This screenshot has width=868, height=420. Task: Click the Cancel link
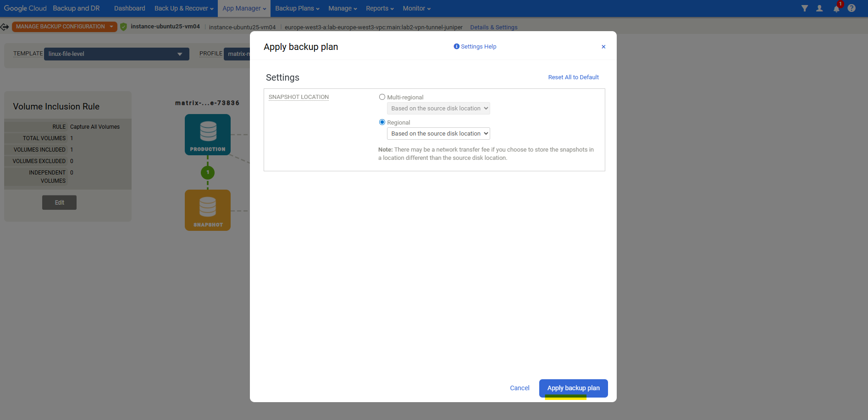[520, 388]
